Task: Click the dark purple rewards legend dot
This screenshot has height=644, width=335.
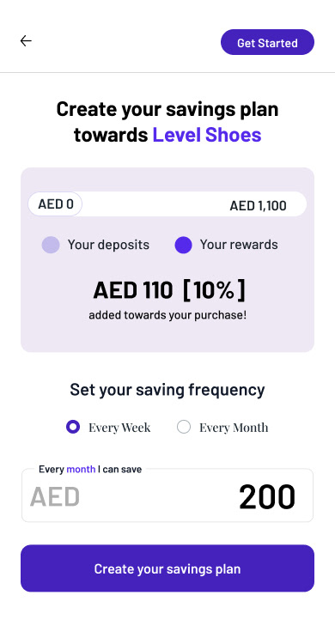Action: coord(183,245)
